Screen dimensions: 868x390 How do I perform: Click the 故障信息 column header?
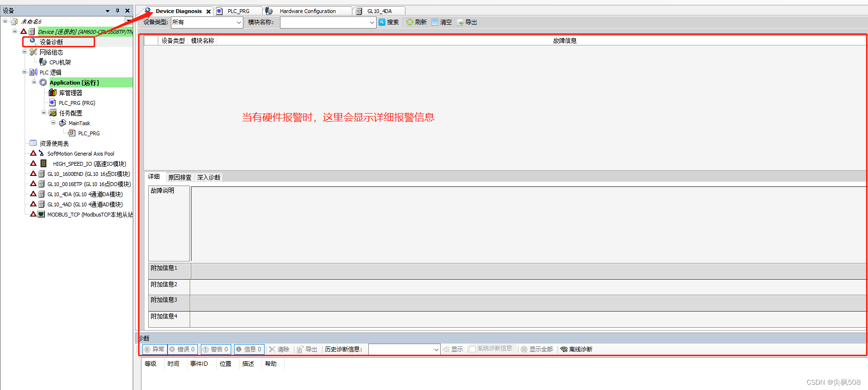pyautogui.click(x=565, y=41)
